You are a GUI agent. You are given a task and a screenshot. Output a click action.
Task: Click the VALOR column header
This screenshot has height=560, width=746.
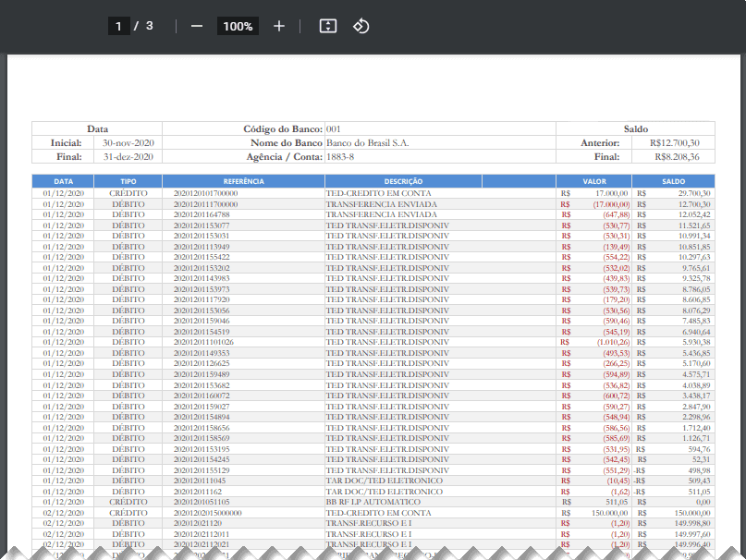coord(594,181)
